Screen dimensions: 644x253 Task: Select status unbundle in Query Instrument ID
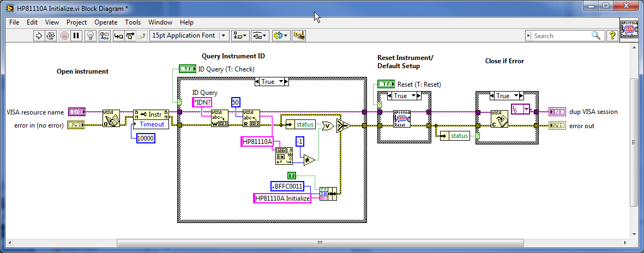(300, 124)
